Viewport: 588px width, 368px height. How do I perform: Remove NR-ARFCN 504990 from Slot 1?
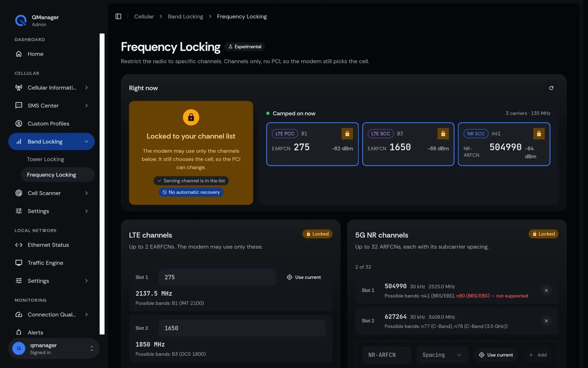tap(546, 290)
